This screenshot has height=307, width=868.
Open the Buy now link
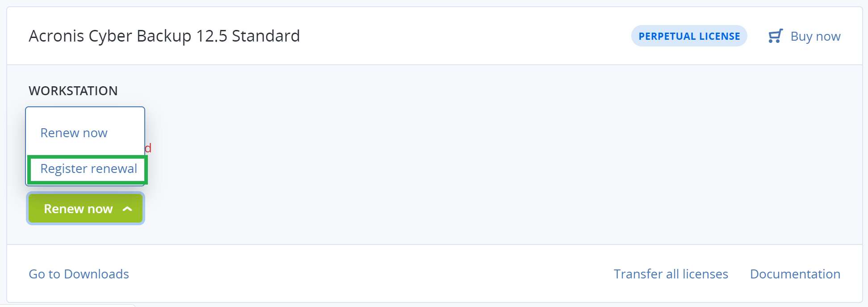coord(815,36)
